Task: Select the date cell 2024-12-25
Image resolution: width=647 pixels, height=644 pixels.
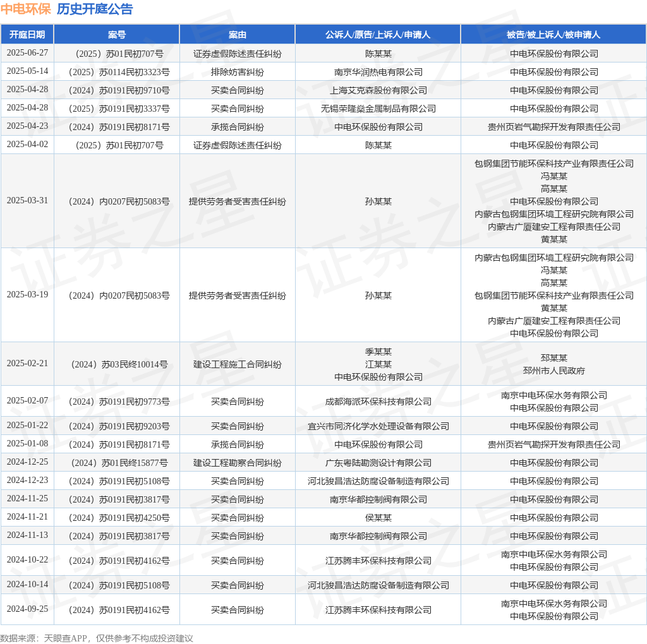Action: coord(27,462)
